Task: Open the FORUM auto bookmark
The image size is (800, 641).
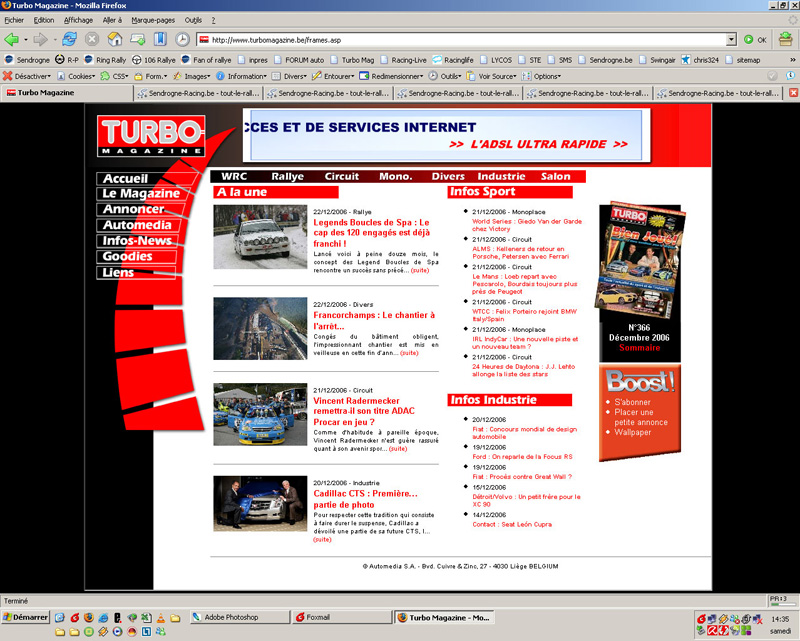Action: [299, 60]
